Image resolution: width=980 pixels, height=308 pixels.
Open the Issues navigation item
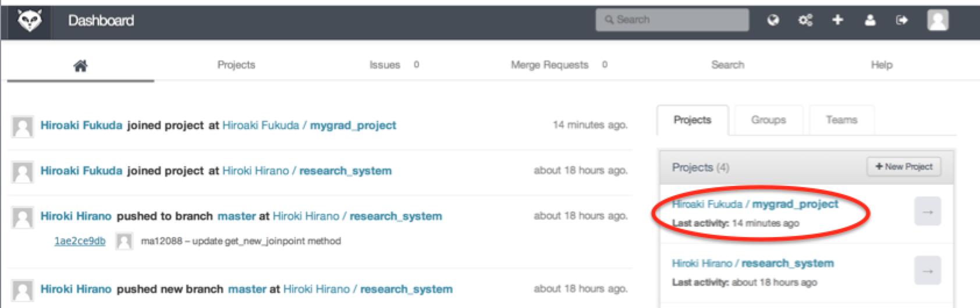[385, 65]
